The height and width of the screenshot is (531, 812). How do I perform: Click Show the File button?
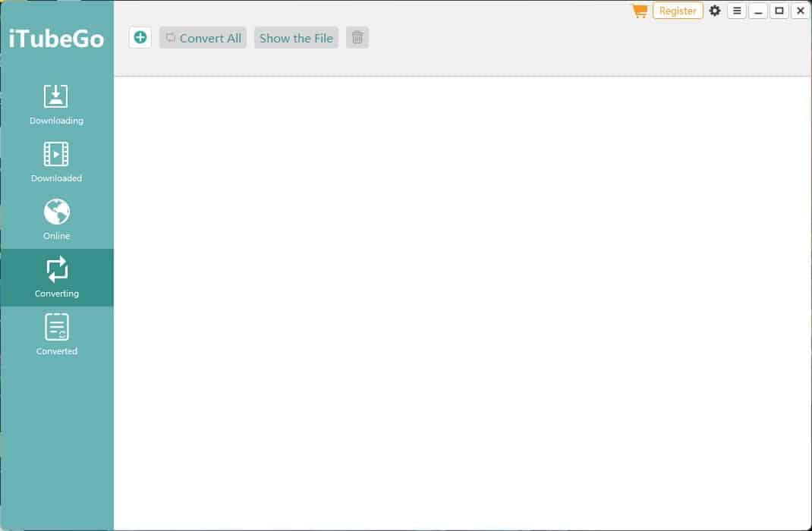[x=296, y=38]
